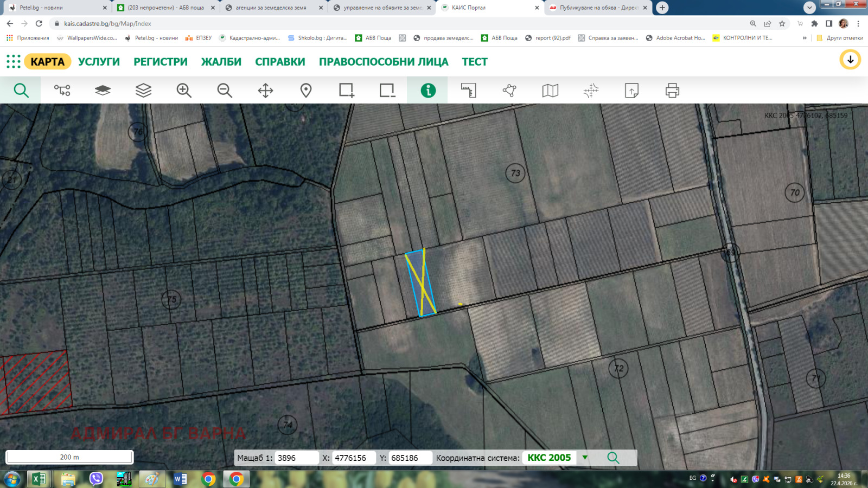Image resolution: width=868 pixels, height=488 pixels.
Task: Select the pan move arrows tool
Action: pos(265,90)
